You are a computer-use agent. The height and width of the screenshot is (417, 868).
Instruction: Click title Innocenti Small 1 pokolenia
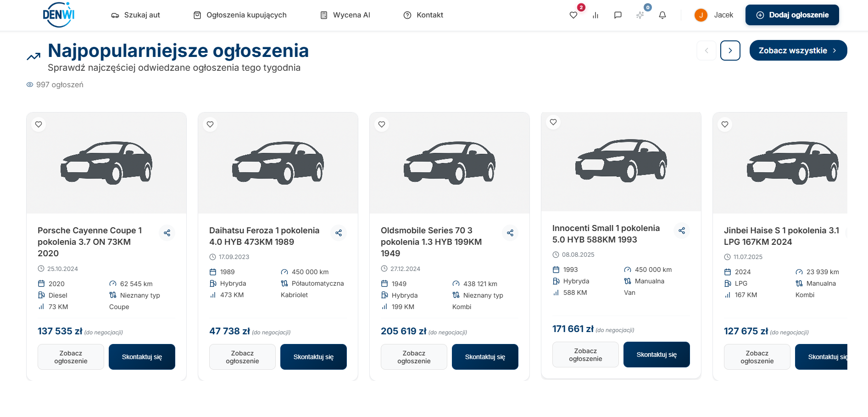point(606,234)
